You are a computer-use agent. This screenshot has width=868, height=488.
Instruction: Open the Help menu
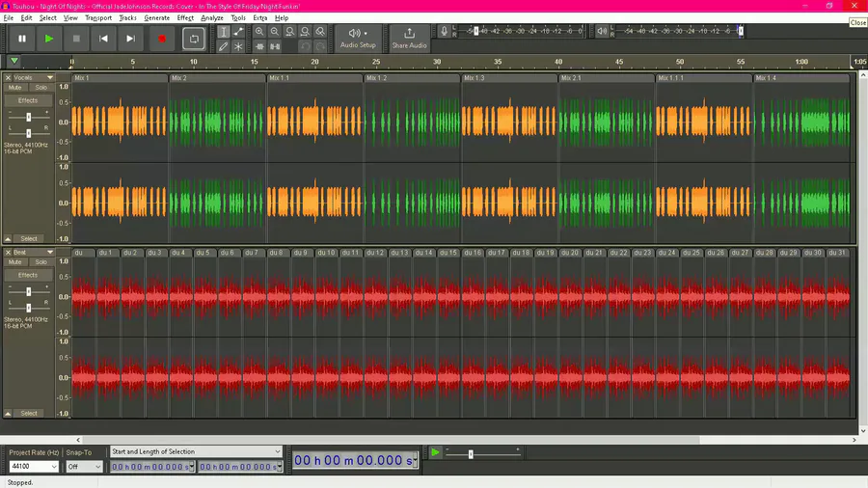(282, 17)
